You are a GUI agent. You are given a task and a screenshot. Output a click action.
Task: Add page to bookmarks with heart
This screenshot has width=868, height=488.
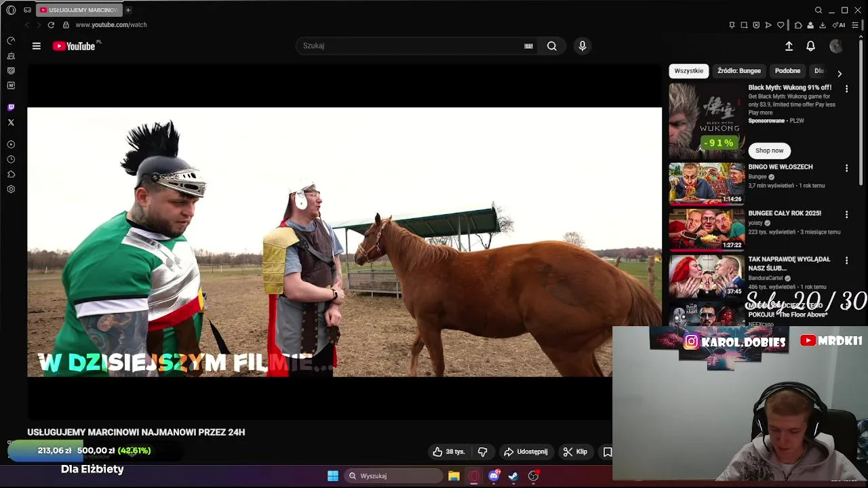781,25
